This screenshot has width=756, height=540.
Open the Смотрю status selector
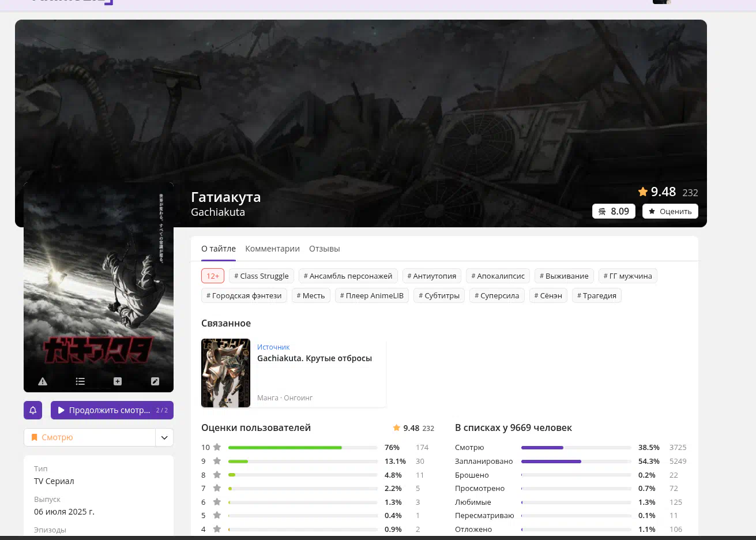point(89,437)
